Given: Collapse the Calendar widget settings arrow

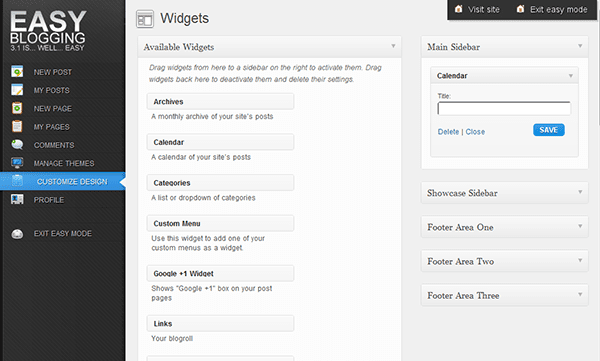Looking at the screenshot, I should pyautogui.click(x=571, y=76).
